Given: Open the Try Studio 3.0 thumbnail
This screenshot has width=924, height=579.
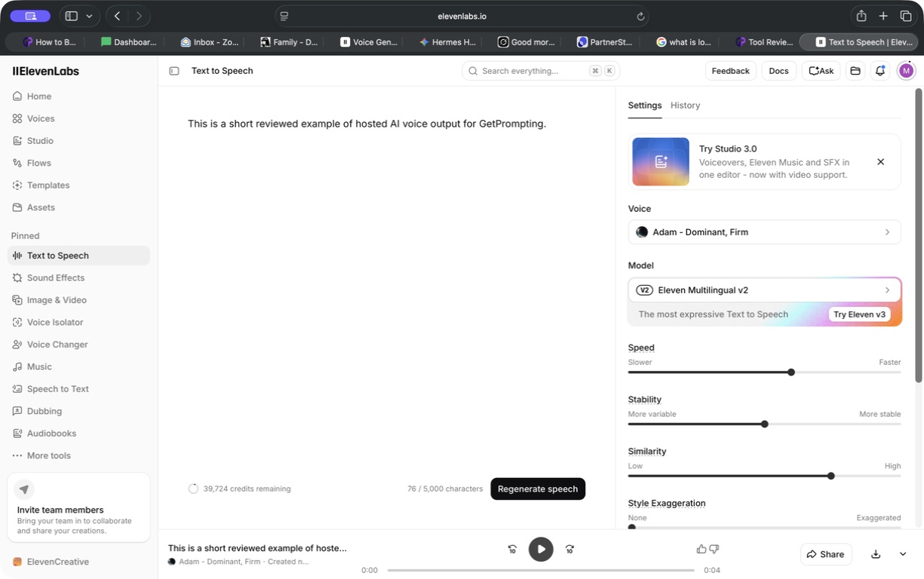Looking at the screenshot, I should coord(661,161).
